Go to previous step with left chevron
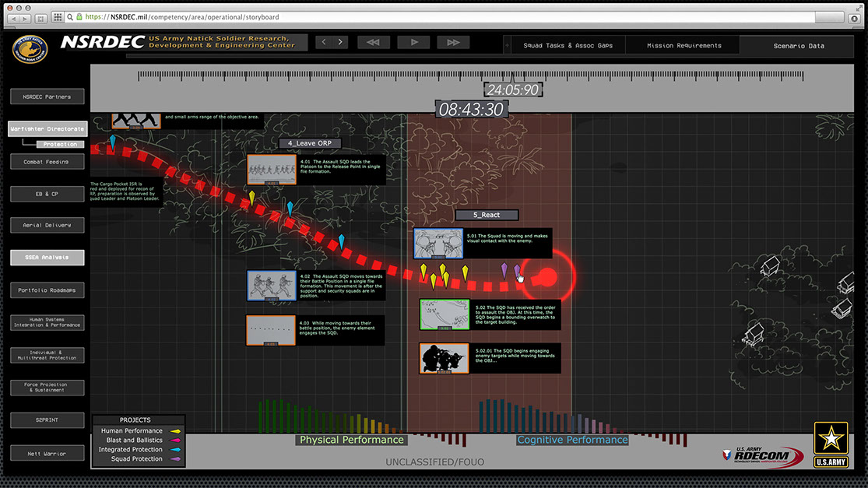868x488 pixels. (324, 42)
